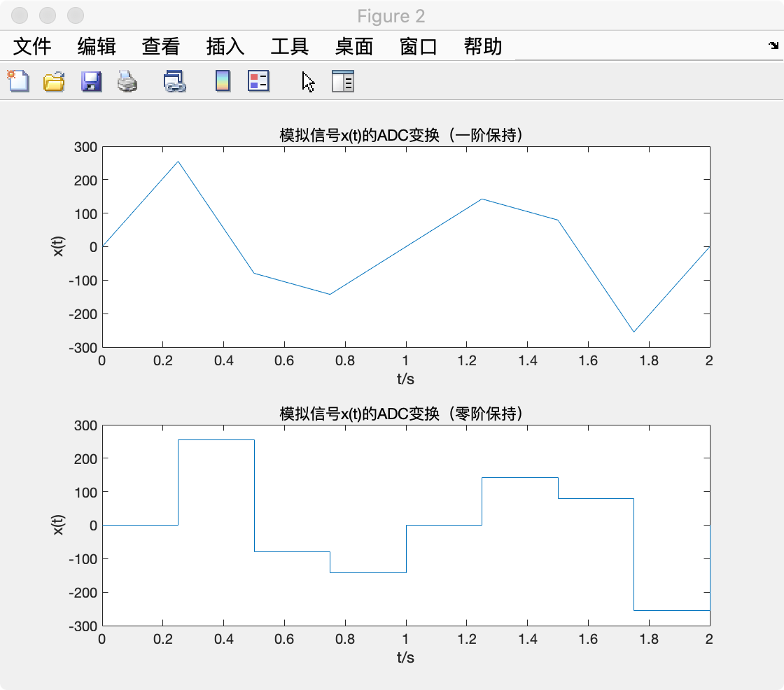Click the t/s label under the bottom plot
The image size is (784, 690).
pos(405,658)
